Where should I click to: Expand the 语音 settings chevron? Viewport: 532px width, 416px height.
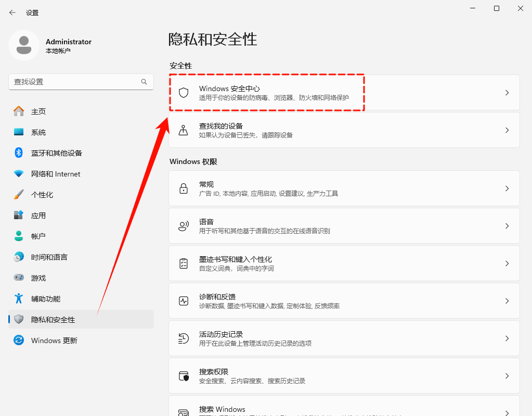pyautogui.click(x=507, y=225)
